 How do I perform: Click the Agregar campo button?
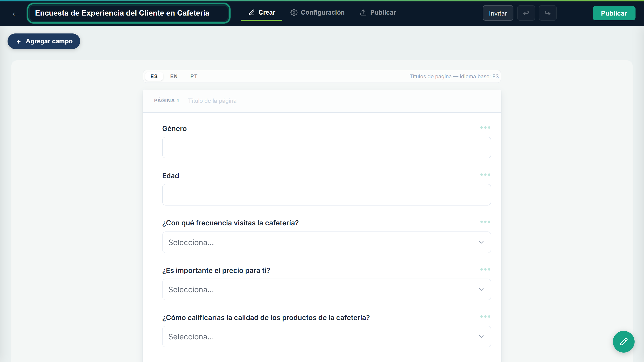(44, 41)
